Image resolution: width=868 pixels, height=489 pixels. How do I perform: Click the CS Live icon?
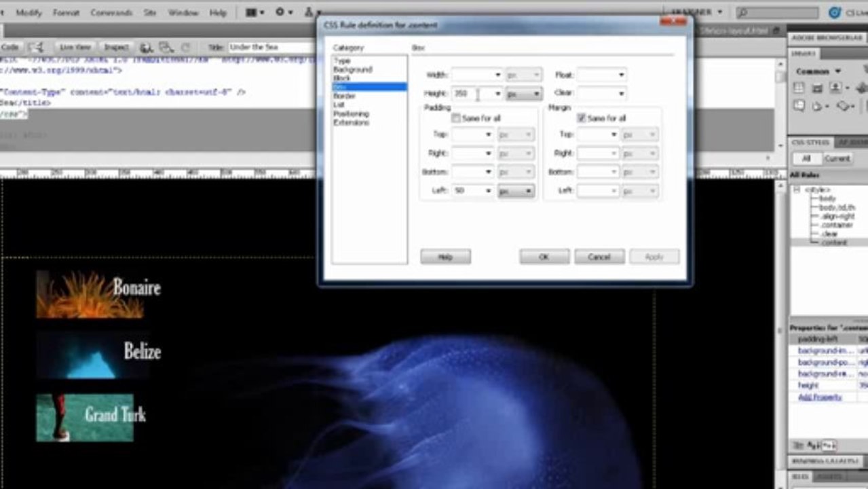point(835,12)
